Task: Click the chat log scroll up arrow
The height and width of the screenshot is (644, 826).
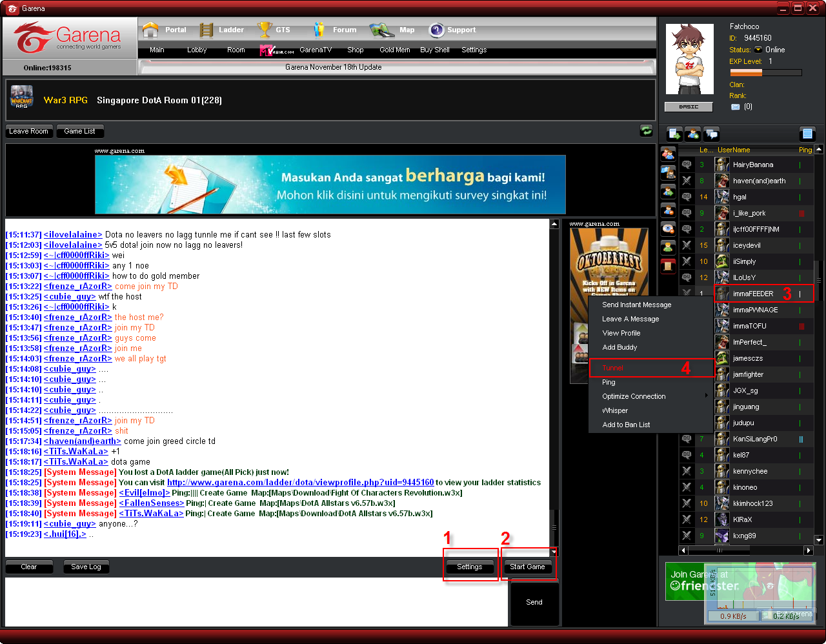Action: (x=554, y=224)
